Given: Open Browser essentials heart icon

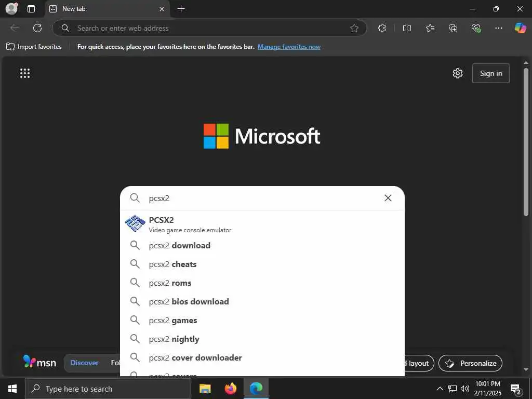Looking at the screenshot, I should 476,28.
